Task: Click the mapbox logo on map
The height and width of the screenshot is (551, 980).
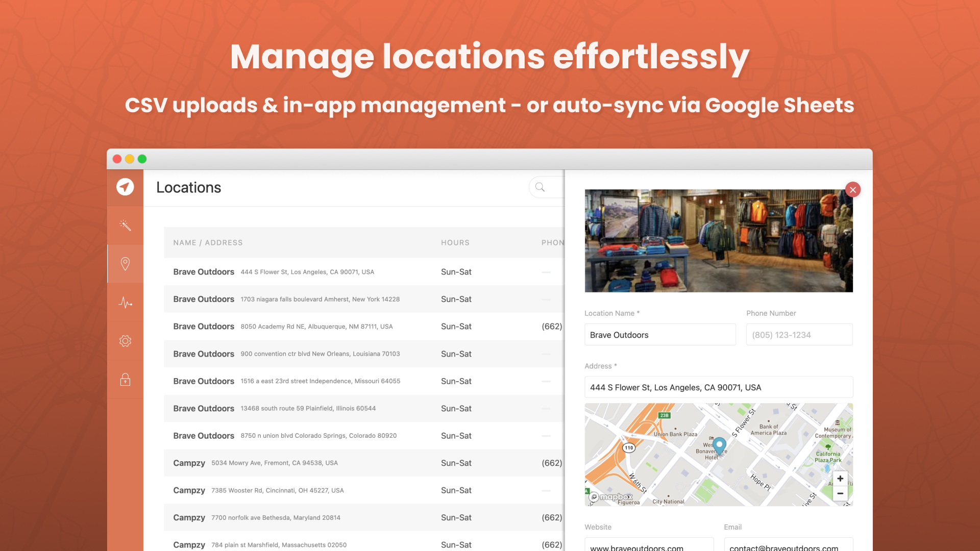Action: [x=611, y=496]
